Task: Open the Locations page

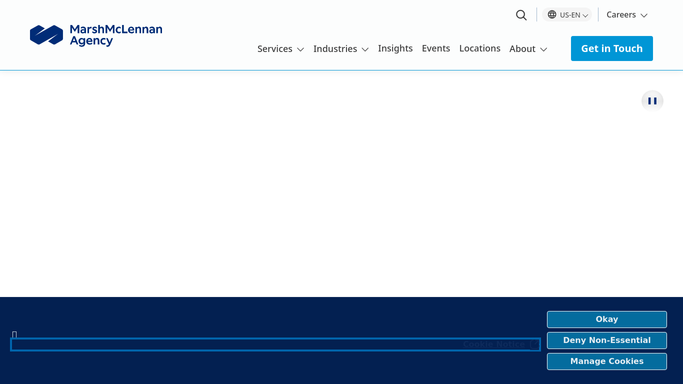Action: coord(480,48)
